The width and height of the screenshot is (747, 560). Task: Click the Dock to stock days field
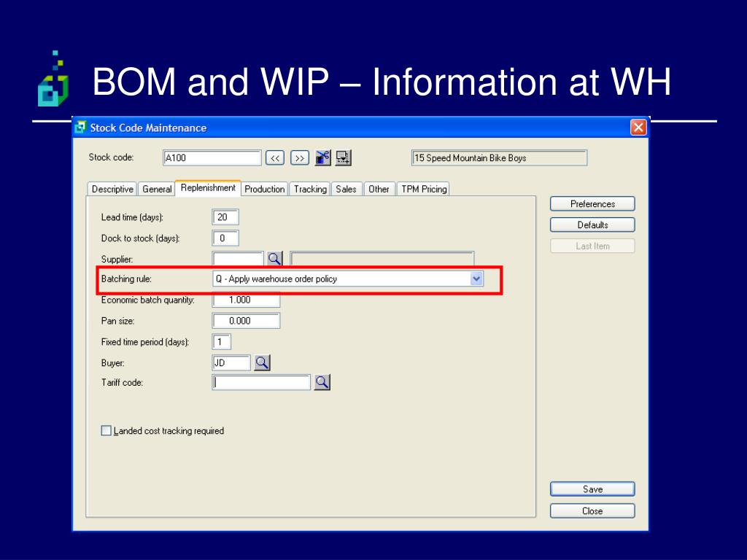225,238
